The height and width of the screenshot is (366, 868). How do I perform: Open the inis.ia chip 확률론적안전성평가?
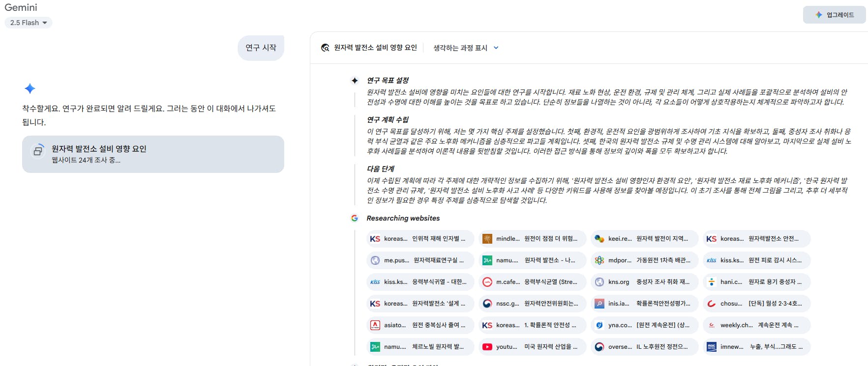[644, 304]
